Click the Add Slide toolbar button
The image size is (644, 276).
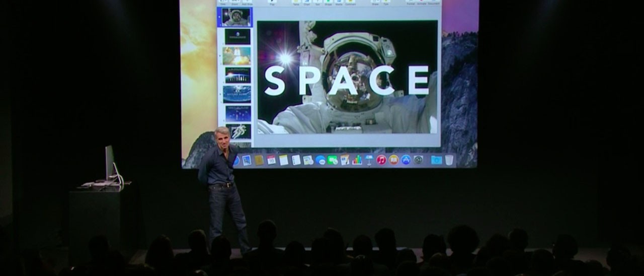pos(248,3)
